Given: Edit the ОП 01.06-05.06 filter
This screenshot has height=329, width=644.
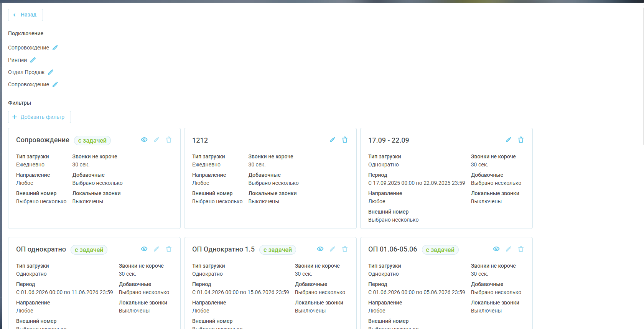Looking at the screenshot, I should tap(509, 249).
